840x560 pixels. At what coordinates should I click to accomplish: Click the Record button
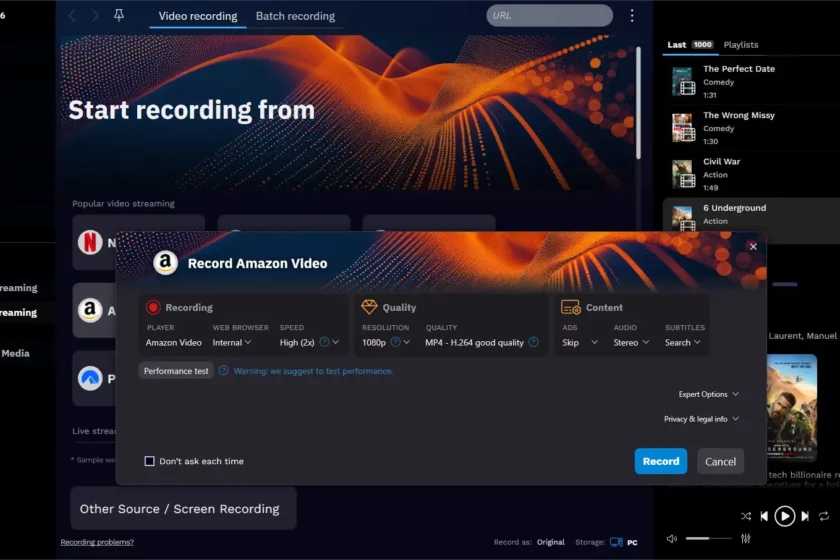pos(661,461)
